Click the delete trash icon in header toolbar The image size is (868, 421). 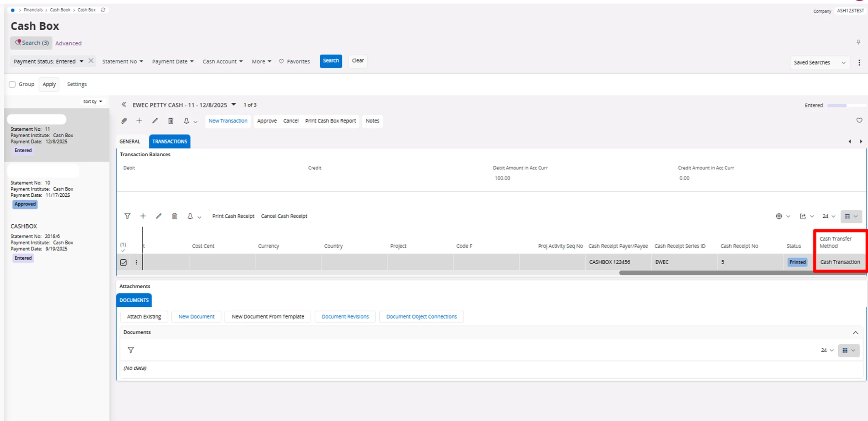(170, 121)
